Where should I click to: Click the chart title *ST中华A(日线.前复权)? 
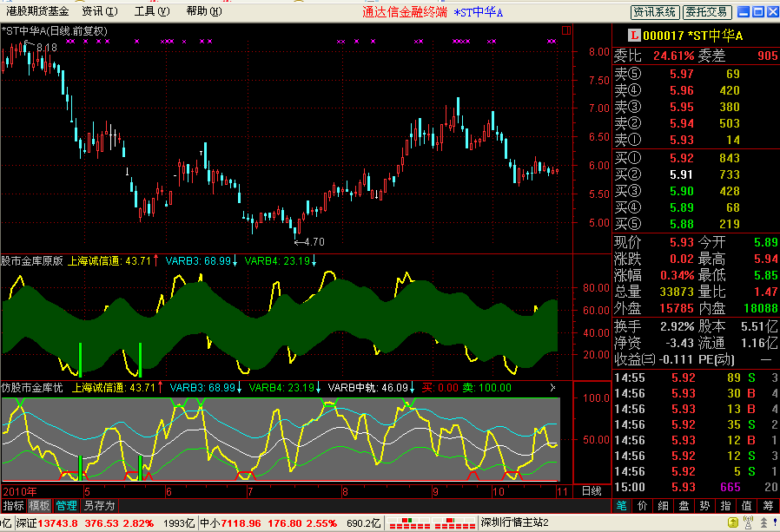[x=55, y=31]
